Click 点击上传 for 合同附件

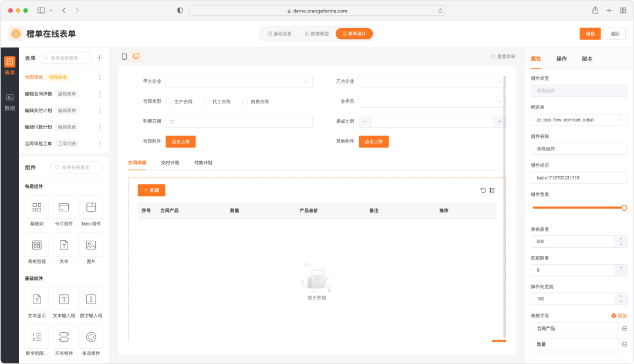pos(180,141)
